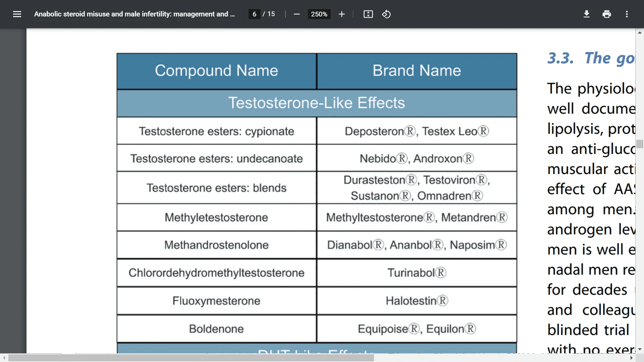Click the zoom in plus icon
The image size is (644, 362).
tap(341, 14)
